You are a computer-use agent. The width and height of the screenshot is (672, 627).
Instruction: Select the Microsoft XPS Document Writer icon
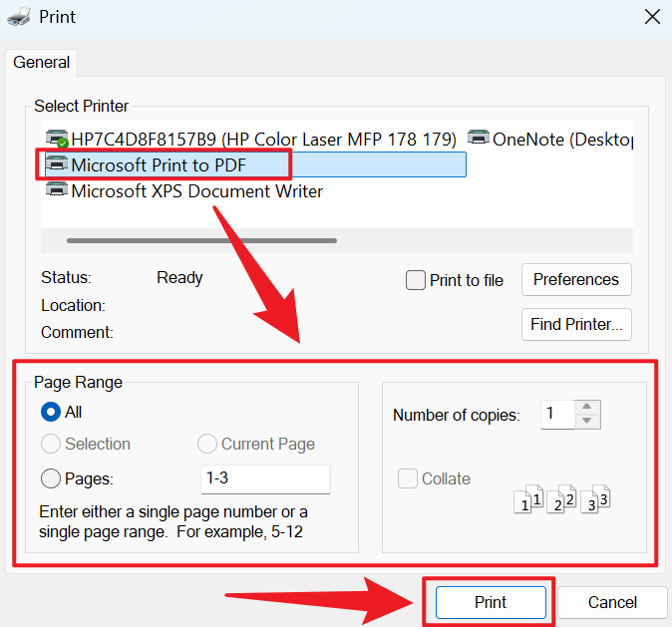[x=57, y=189]
